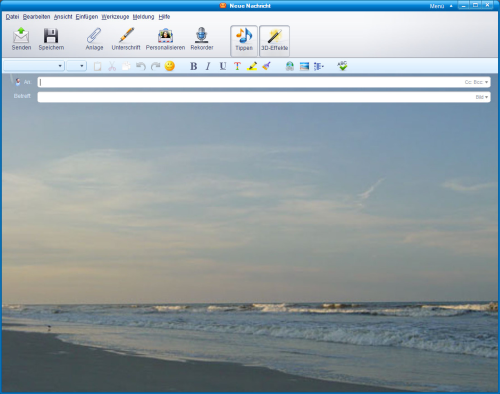This screenshot has width=500, height=394.
Task: Open the Personalisieren option
Action: [x=165, y=39]
